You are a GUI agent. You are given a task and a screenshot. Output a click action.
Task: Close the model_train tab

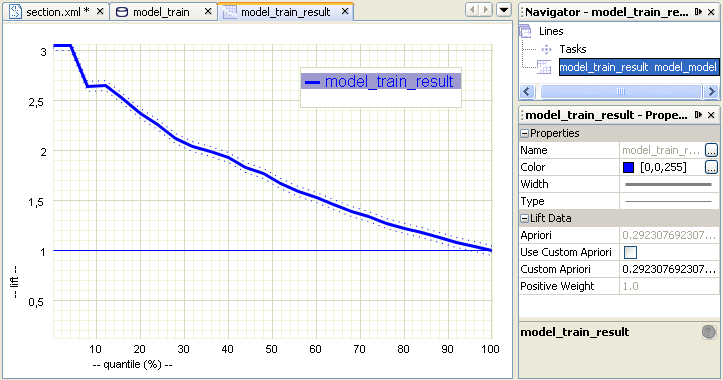click(208, 12)
